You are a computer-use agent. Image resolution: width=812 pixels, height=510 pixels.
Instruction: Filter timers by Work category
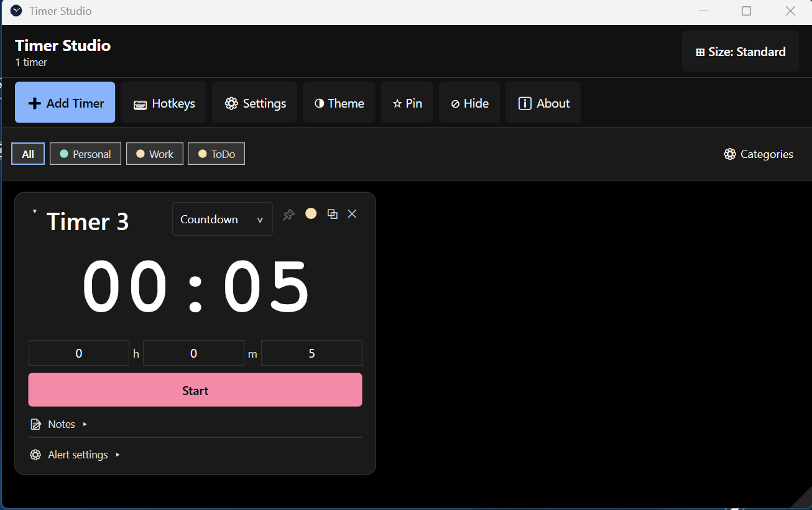(x=155, y=154)
